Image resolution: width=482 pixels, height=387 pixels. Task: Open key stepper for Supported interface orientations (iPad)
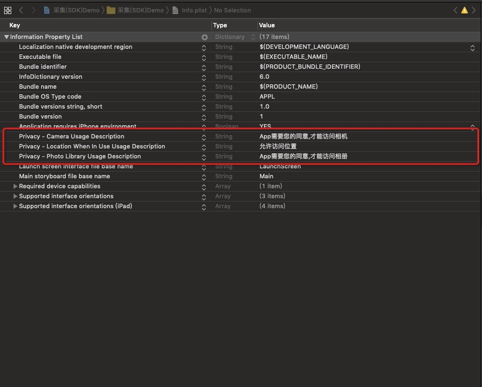click(x=204, y=207)
